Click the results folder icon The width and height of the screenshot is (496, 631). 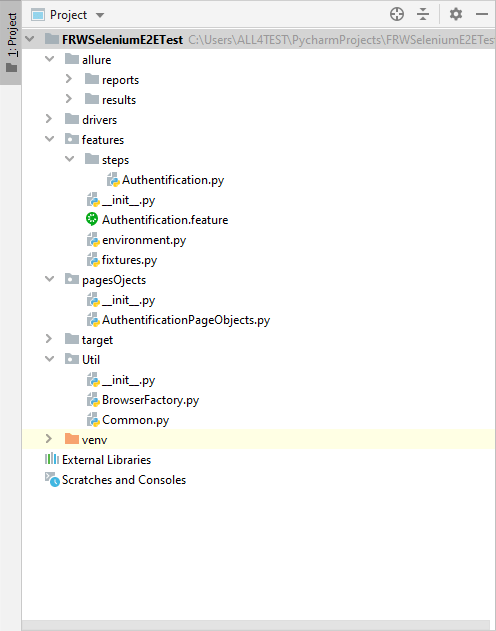(92, 99)
